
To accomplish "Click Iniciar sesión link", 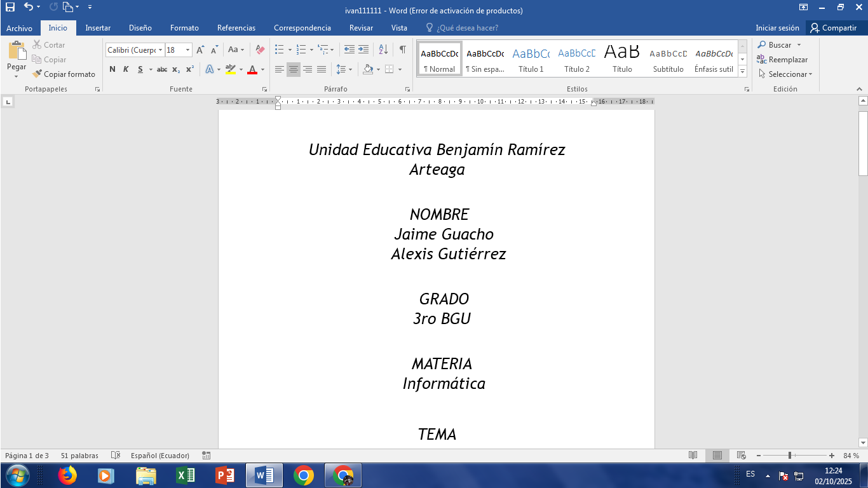I will pos(777,28).
